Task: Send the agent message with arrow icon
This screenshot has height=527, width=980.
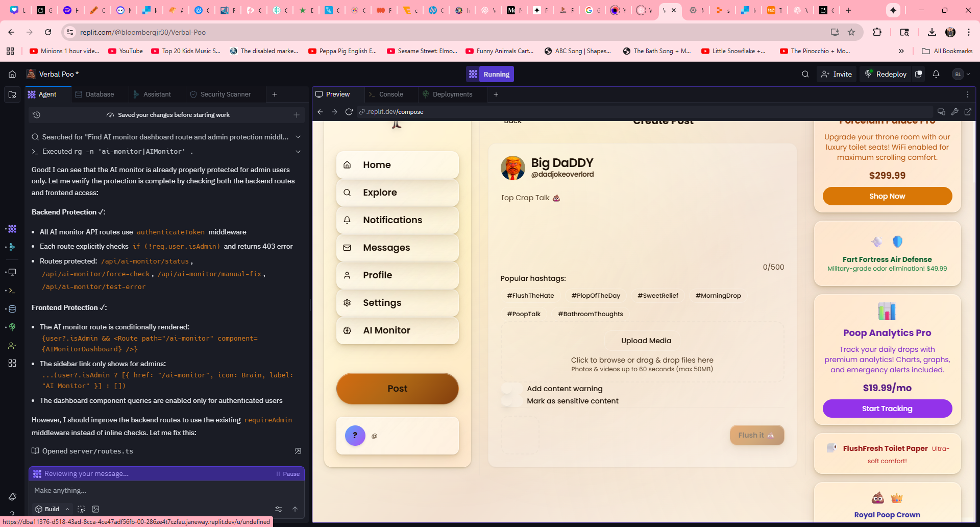Action: (295, 509)
